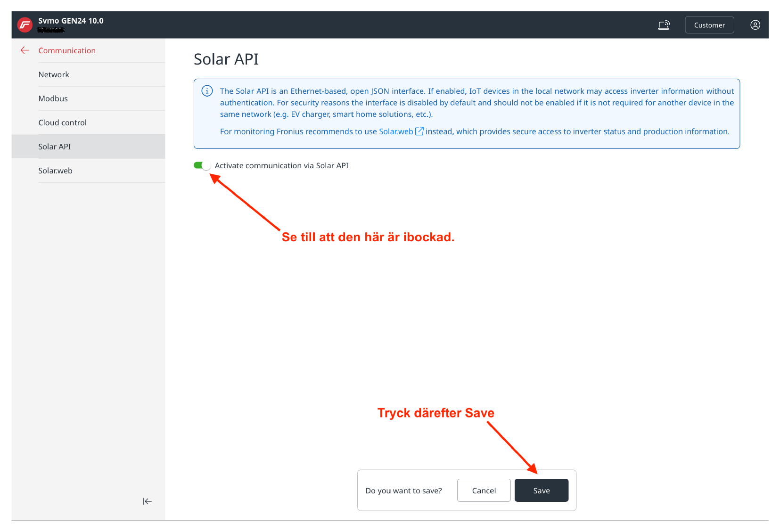This screenshot has width=780, height=532.
Task: Click the back arrow next to Communication
Action: tap(25, 50)
